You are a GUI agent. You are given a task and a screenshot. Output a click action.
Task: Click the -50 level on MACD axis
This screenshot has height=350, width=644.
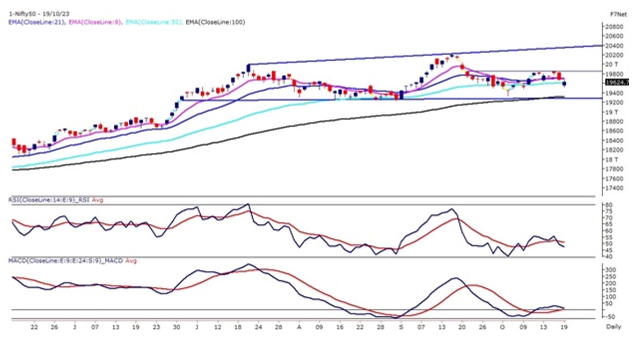click(x=611, y=317)
